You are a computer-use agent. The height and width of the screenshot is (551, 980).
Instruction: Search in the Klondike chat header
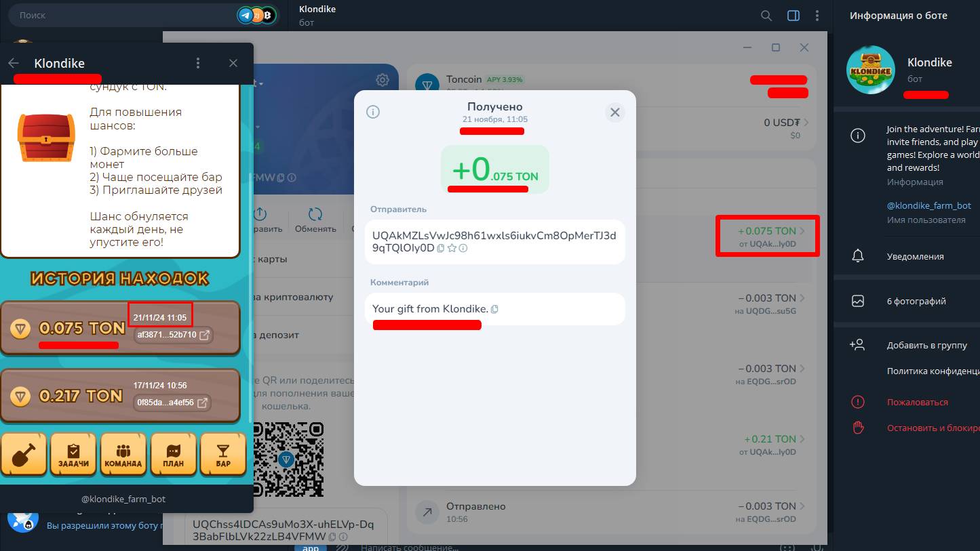[x=766, y=16]
